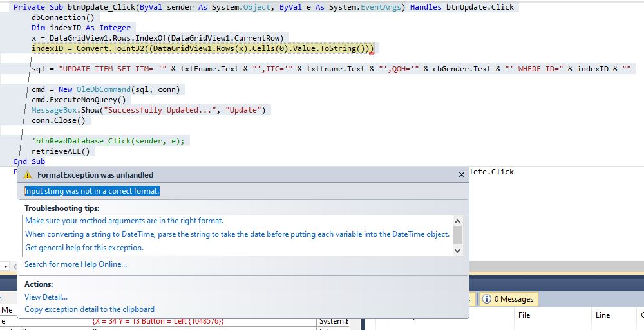Click the commented 'btnReadDatabase_Click' line
The image size is (644, 330).
[108, 141]
